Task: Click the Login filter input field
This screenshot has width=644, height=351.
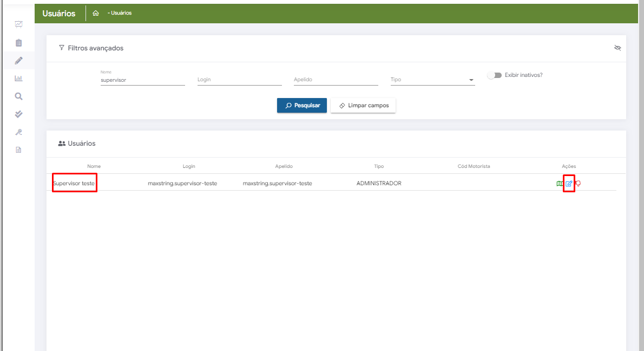Action: click(239, 80)
